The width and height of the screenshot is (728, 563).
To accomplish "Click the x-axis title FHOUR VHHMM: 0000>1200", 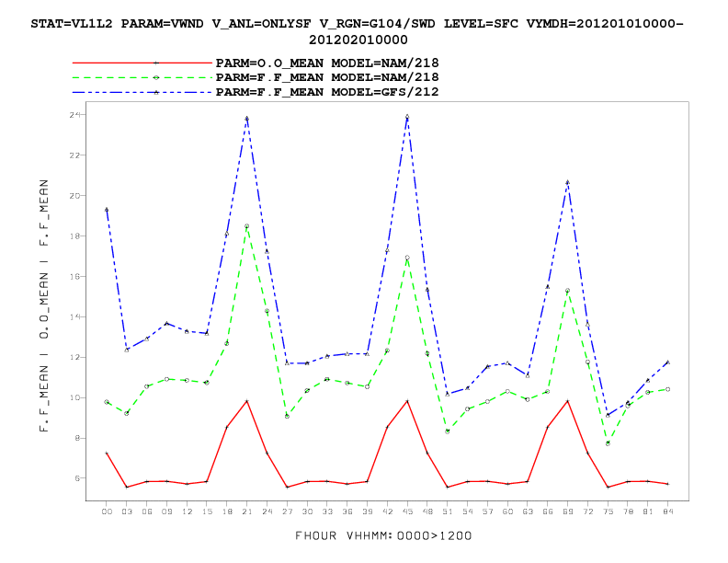I will pyautogui.click(x=383, y=536).
